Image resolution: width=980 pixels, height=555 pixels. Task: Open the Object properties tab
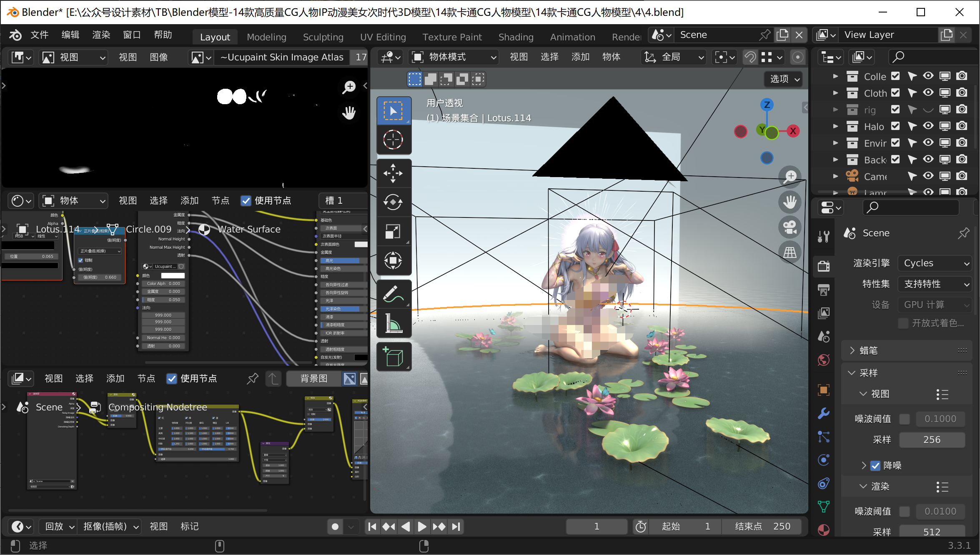point(824,390)
